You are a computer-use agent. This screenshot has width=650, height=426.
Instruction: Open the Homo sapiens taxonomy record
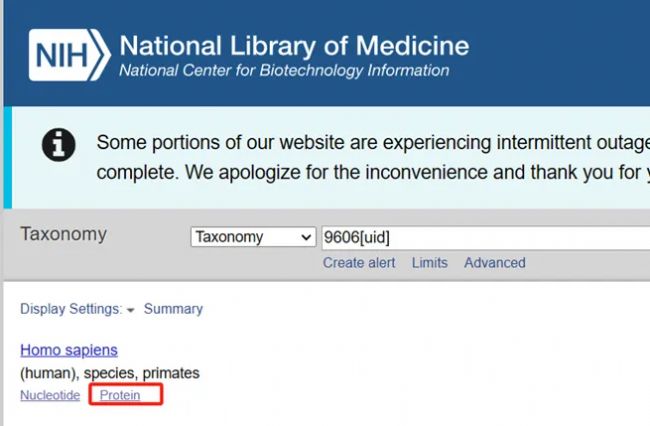pyautogui.click(x=69, y=351)
